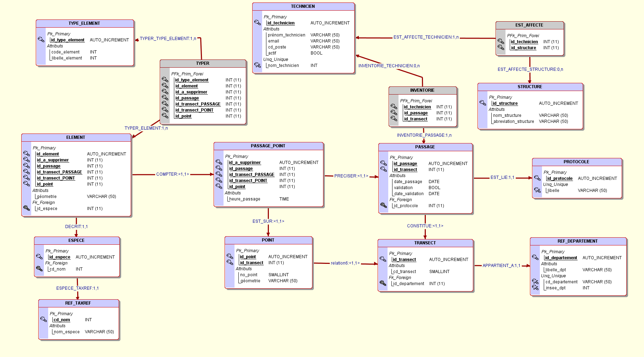This screenshot has width=644, height=357.
Task: Click the foreign key icon beside id_departement in TRANSECT
Action: (x=383, y=283)
